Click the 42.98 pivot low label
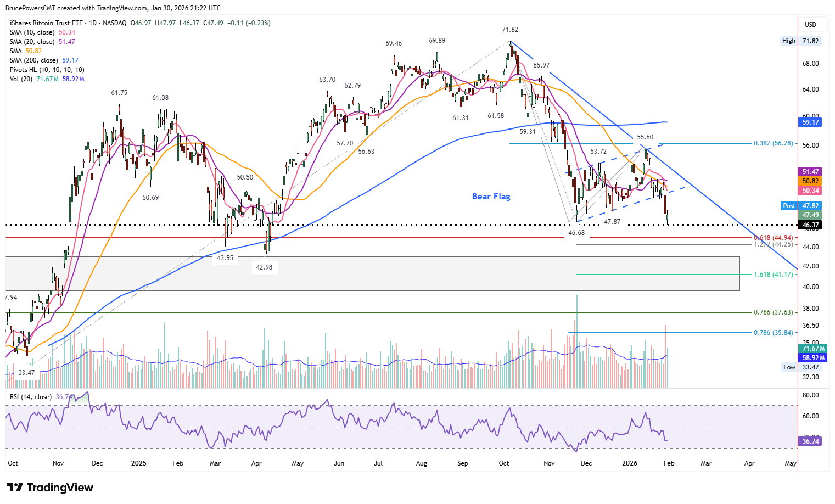 click(264, 267)
